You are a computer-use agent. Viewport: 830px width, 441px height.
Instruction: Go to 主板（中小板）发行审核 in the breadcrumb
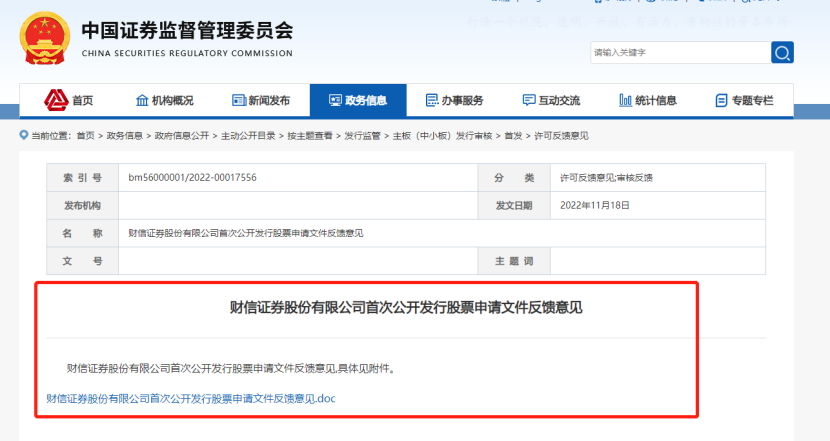443,136
